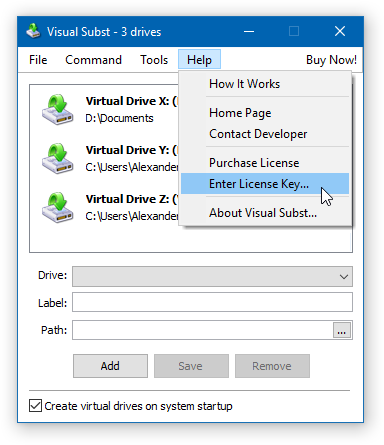
Task: Open About Visual Subst... dialog
Action: [265, 213]
